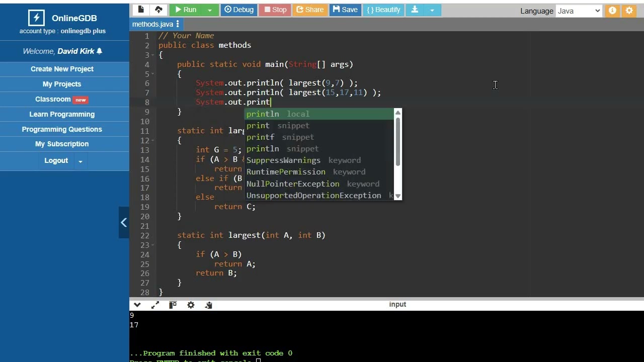Image resolution: width=644 pixels, height=362 pixels.
Task: Click the 'return C;' code line
Action: point(235,207)
